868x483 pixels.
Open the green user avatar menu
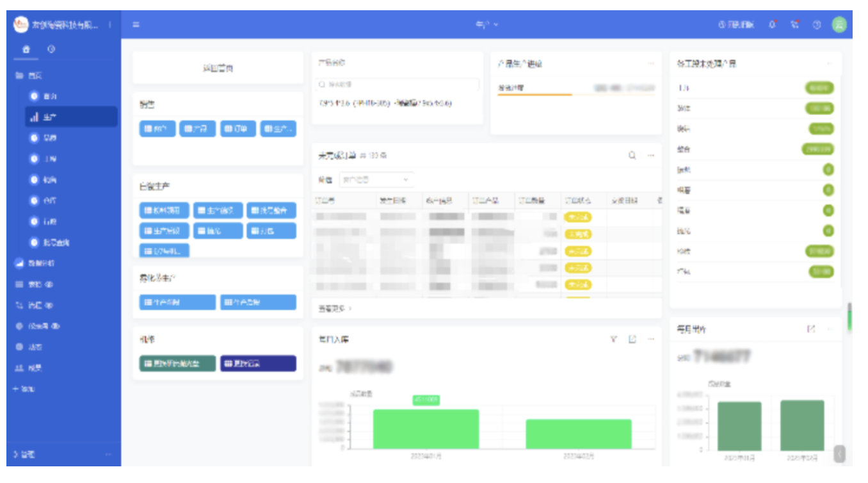839,24
